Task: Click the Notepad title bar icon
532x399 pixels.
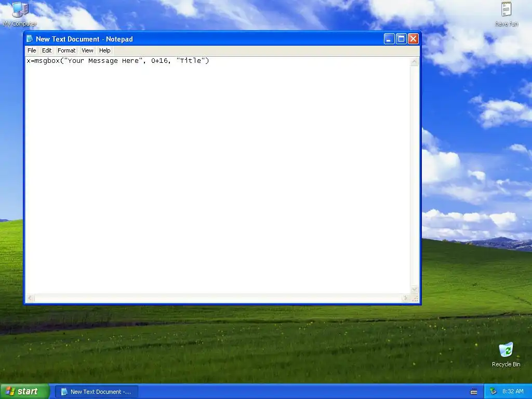Action: point(30,38)
